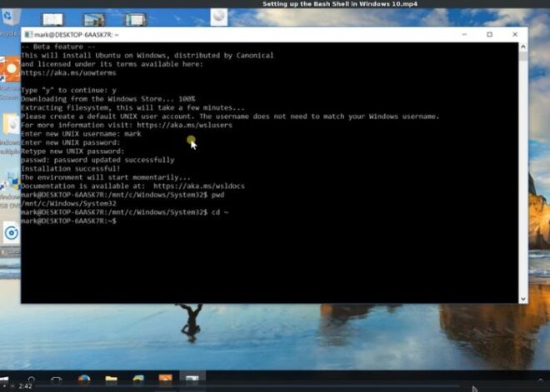The height and width of the screenshot is (392, 550).
Task: Click the window title 'mark@DESKTOP-6AASK7R: ~'
Action: (x=77, y=35)
